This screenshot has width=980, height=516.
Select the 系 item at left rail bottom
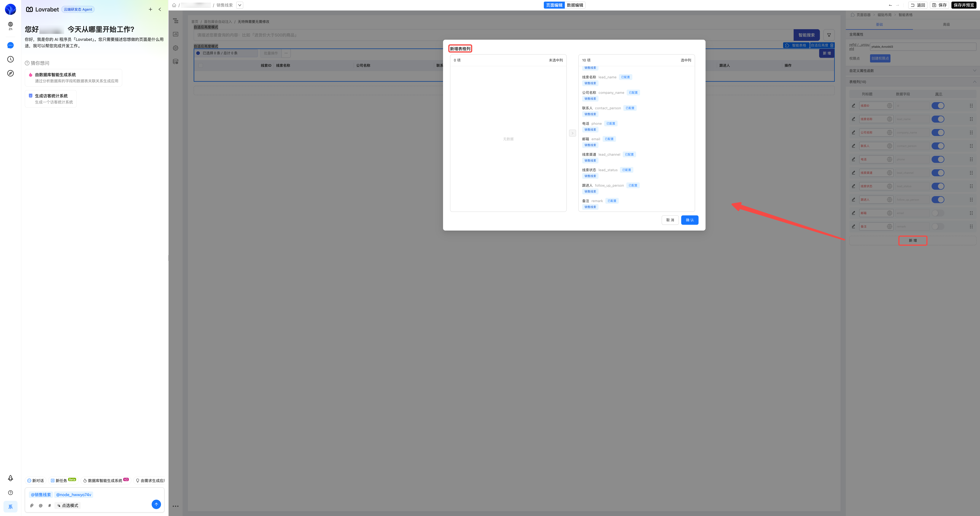pos(10,507)
